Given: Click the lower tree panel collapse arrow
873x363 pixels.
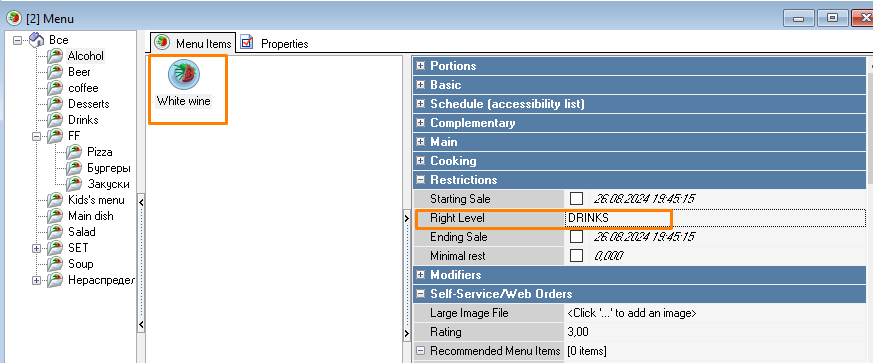Looking at the screenshot, I should tap(141, 324).
